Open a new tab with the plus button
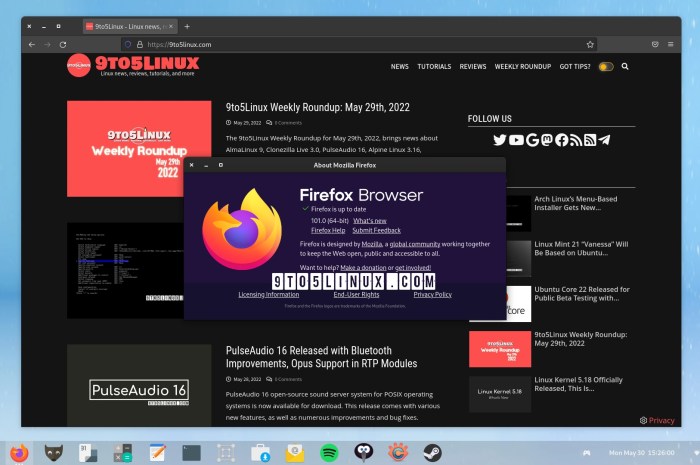 [187, 27]
